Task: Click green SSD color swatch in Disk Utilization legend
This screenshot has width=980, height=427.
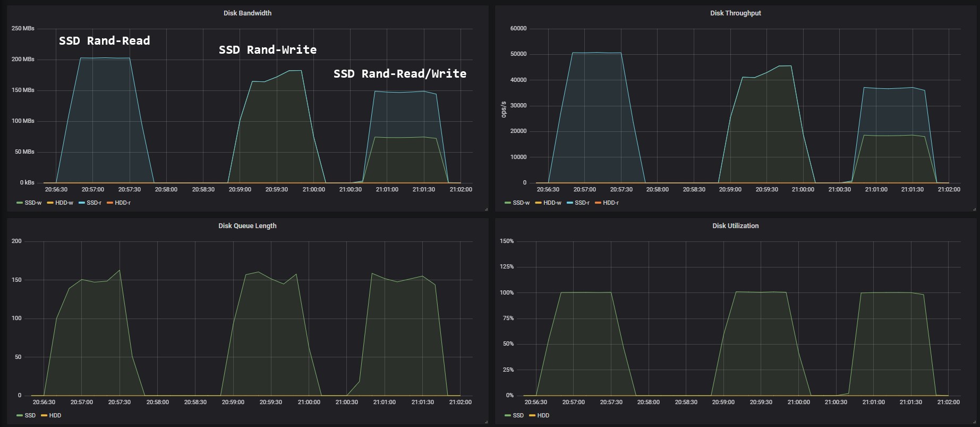Action: tap(508, 415)
